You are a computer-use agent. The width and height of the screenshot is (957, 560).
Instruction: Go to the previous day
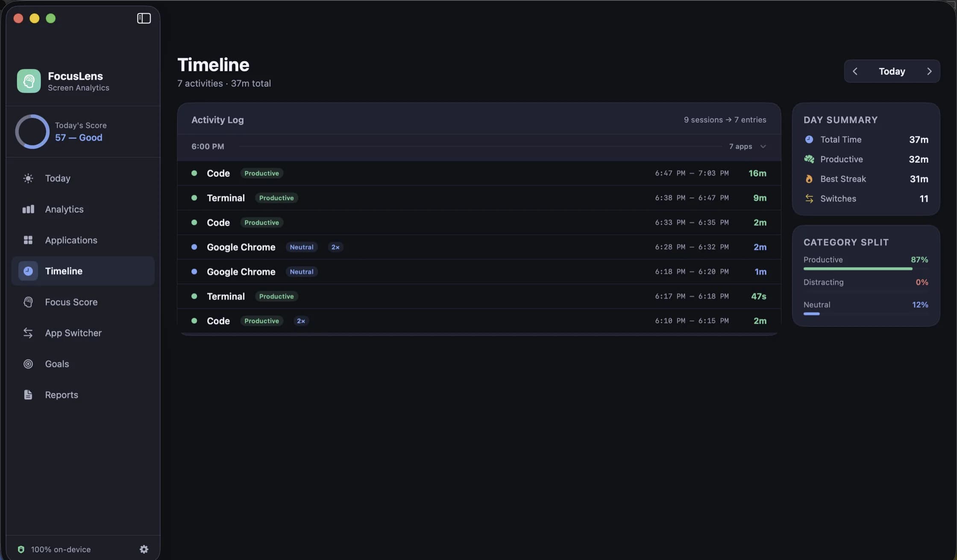tap(855, 71)
